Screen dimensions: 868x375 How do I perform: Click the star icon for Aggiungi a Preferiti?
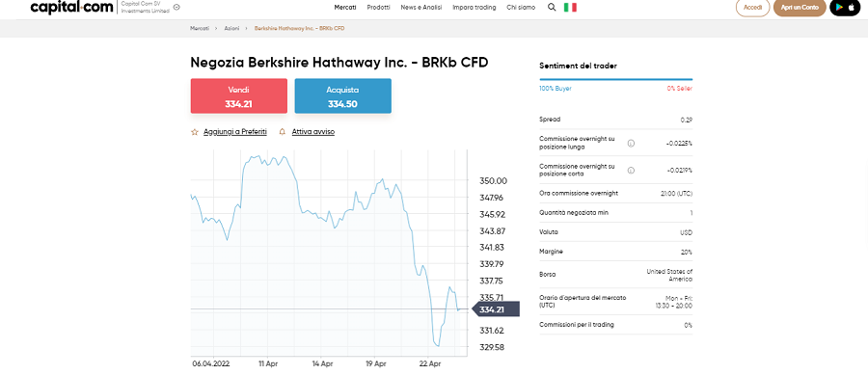coord(194,132)
